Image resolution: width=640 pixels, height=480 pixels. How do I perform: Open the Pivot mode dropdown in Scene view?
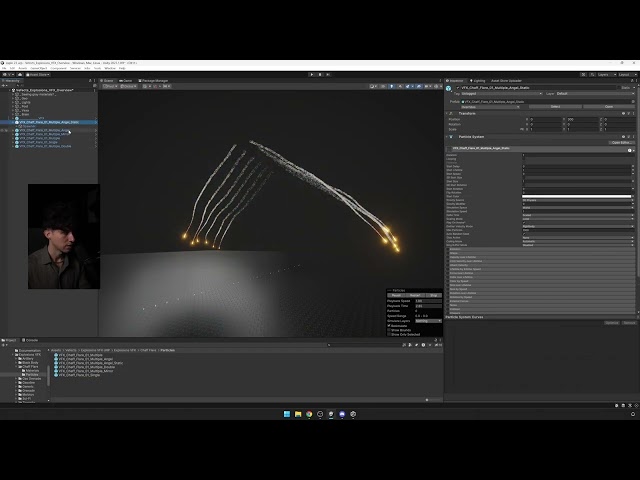point(109,86)
